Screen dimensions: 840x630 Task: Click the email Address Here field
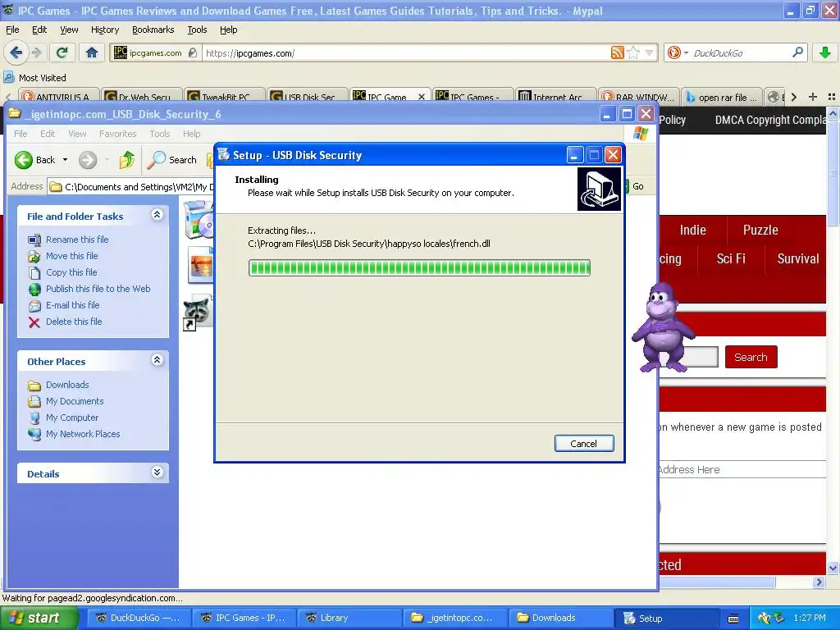click(x=742, y=469)
